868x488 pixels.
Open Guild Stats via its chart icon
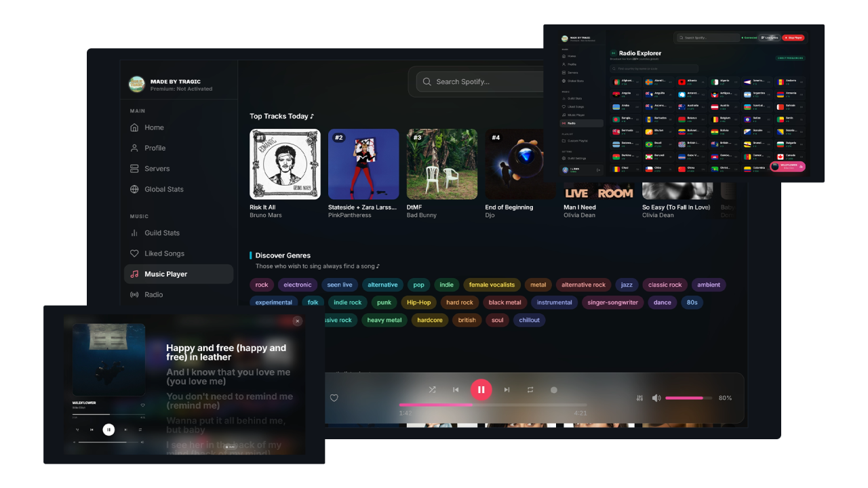click(x=134, y=232)
